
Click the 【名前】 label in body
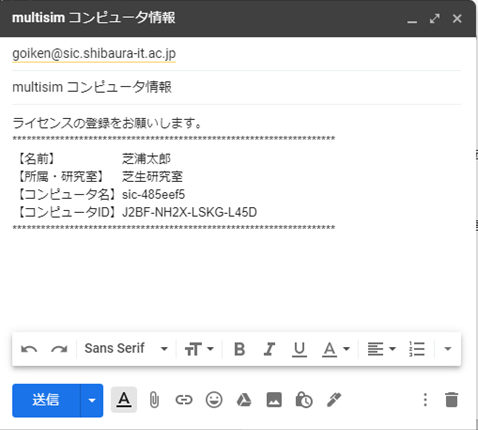[x=36, y=159]
